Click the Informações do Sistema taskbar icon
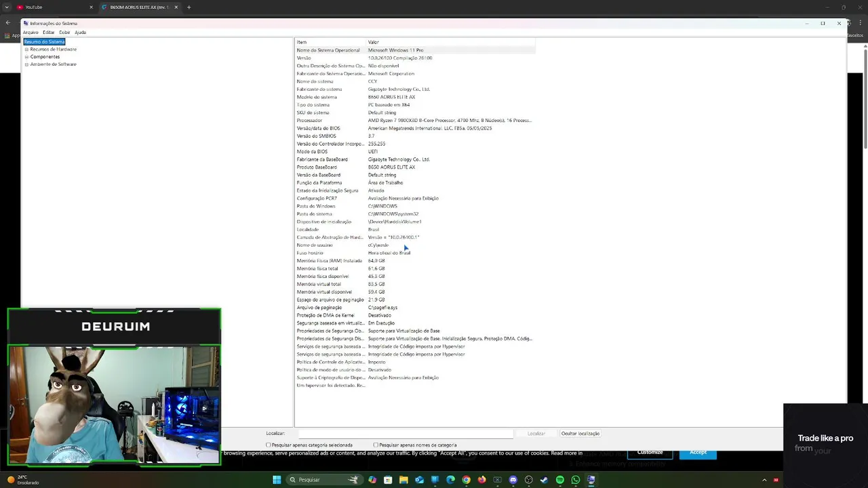 [591, 480]
